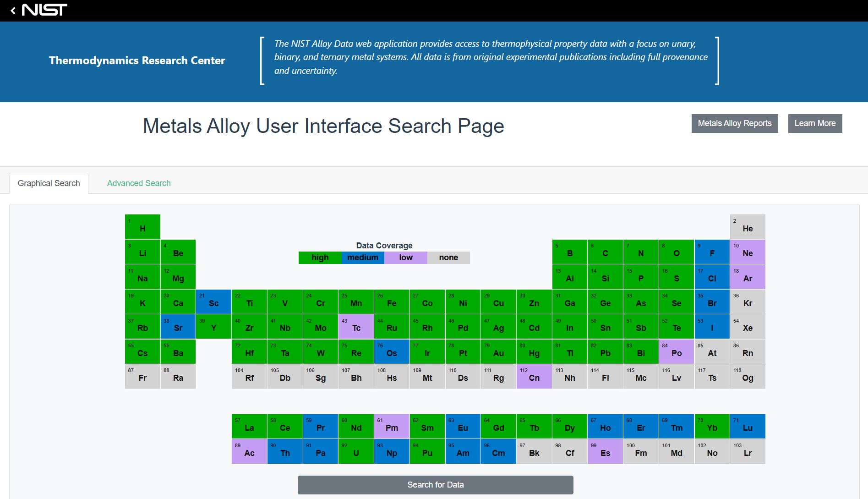This screenshot has height=499, width=868.
Task: Select the Osmium (Os) element tile
Action: tap(392, 351)
